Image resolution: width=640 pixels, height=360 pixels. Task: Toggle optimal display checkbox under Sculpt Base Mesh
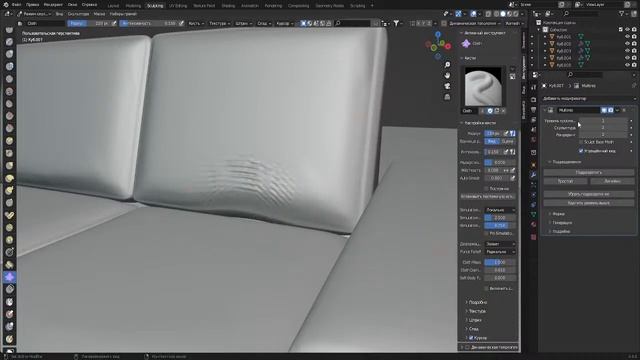[x=581, y=151]
